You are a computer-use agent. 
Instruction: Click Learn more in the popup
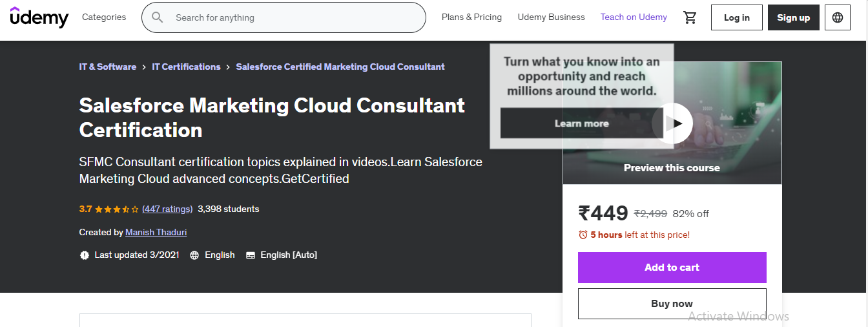tap(581, 123)
